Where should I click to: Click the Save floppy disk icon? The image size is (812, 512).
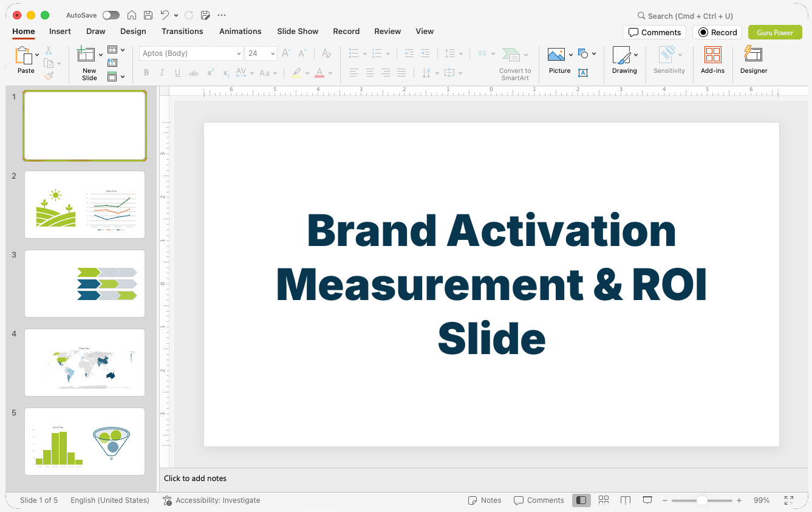148,15
